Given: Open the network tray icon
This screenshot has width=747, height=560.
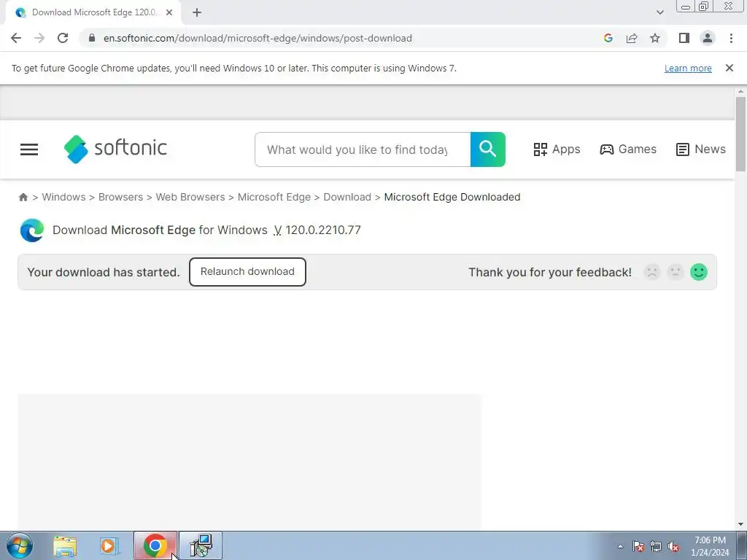Looking at the screenshot, I should (x=656, y=546).
